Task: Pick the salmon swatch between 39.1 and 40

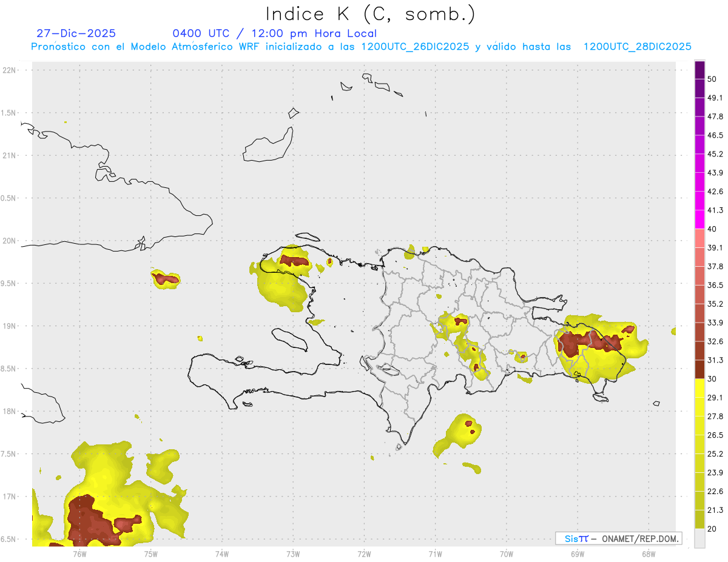Action: click(700, 238)
